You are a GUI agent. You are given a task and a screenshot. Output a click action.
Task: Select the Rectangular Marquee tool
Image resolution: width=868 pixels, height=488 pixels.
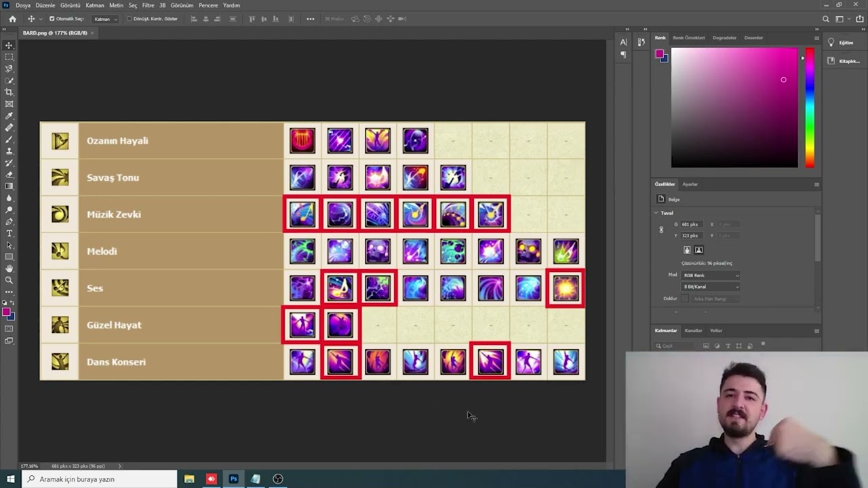(x=9, y=57)
